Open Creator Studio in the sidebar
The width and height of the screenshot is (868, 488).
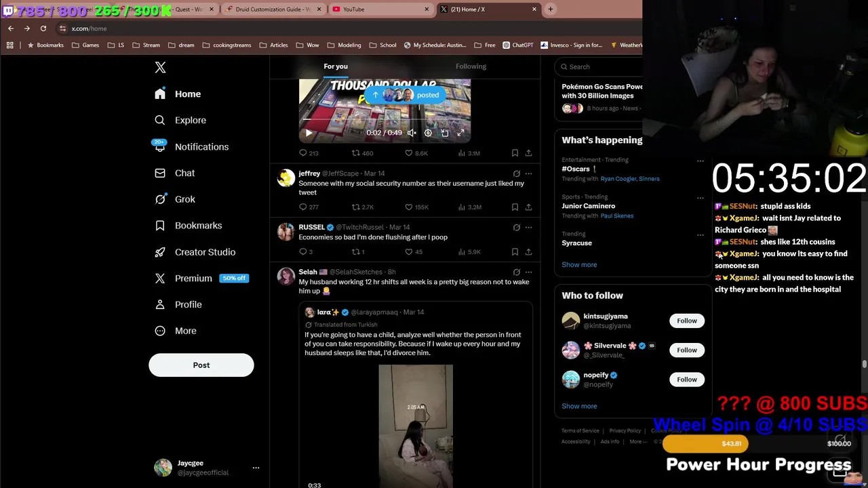pos(195,252)
